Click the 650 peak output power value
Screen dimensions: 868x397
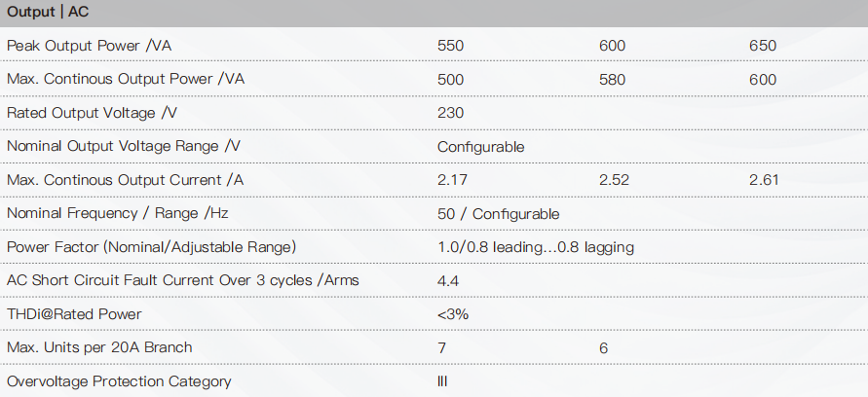click(x=763, y=46)
